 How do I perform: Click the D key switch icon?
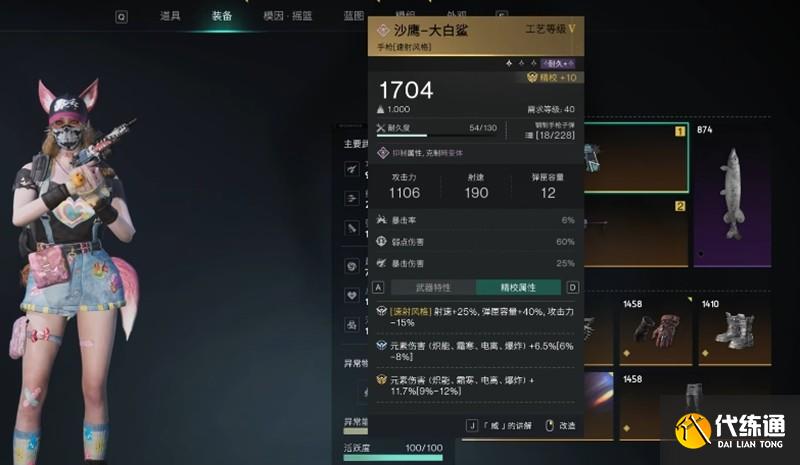click(572, 287)
